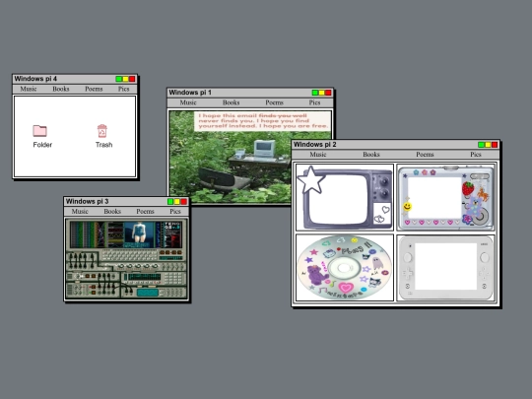Open Pics menu in Windows pi 2
The height and width of the screenshot is (399, 532).
[x=476, y=155]
